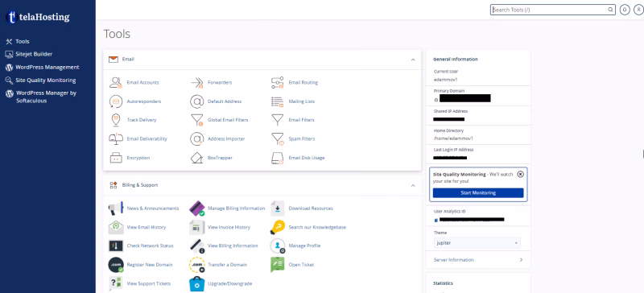Select Tools in the sidebar

[23, 42]
